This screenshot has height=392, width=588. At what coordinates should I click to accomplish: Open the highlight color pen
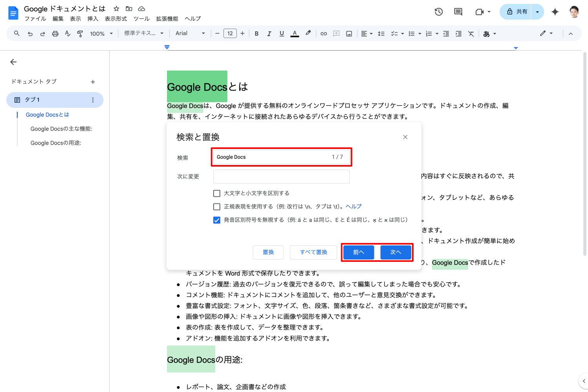pos(308,34)
